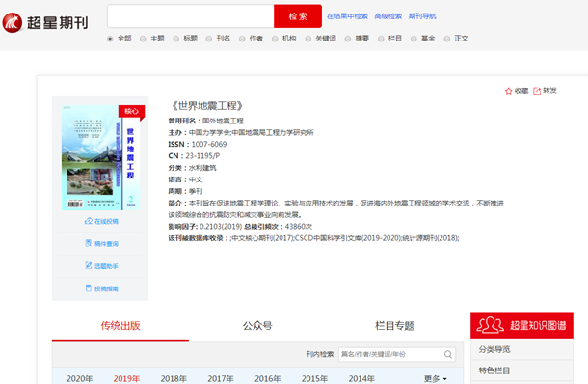The image size is (588, 384).
Task: Select the 栏目 radio button
Action: (x=381, y=39)
